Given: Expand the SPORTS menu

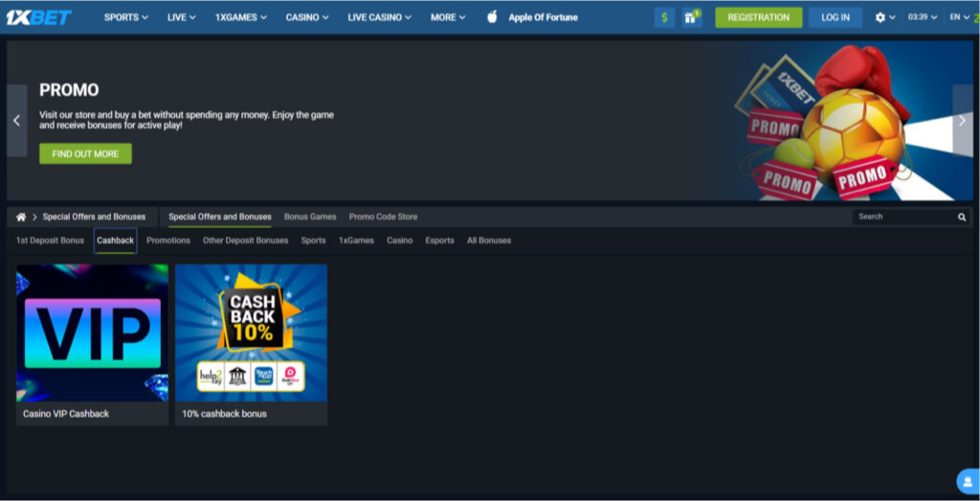Looking at the screenshot, I should click(x=126, y=17).
